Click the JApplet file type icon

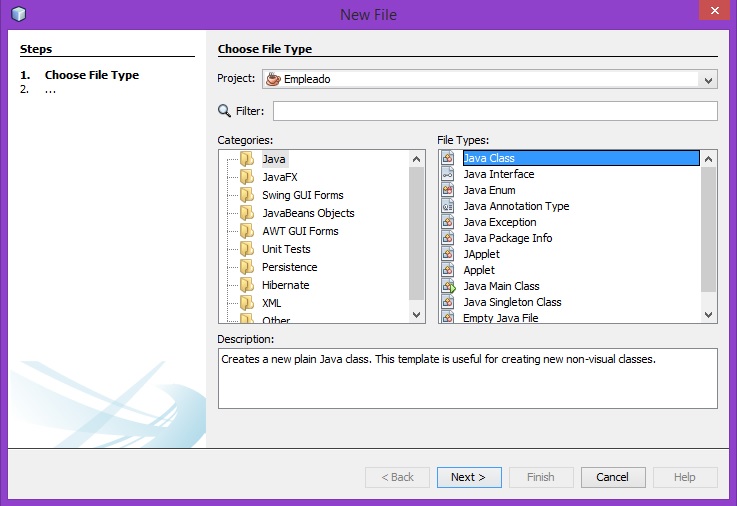448,254
